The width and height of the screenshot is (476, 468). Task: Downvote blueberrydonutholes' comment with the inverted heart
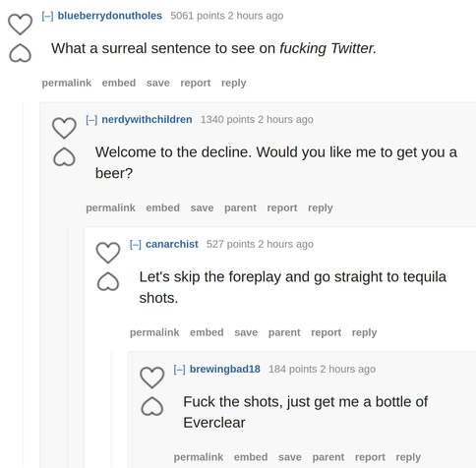[20, 53]
